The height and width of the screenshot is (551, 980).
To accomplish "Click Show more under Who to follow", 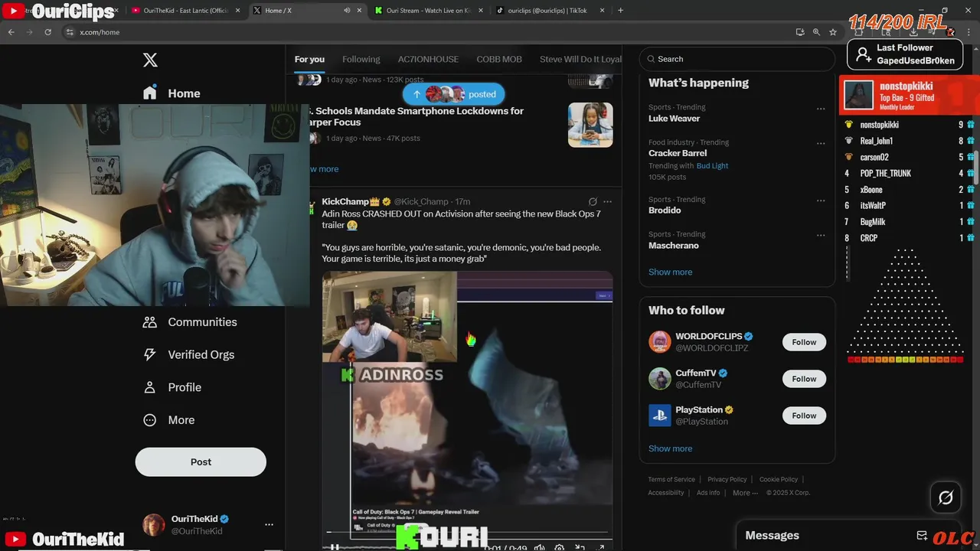I will pos(670,448).
